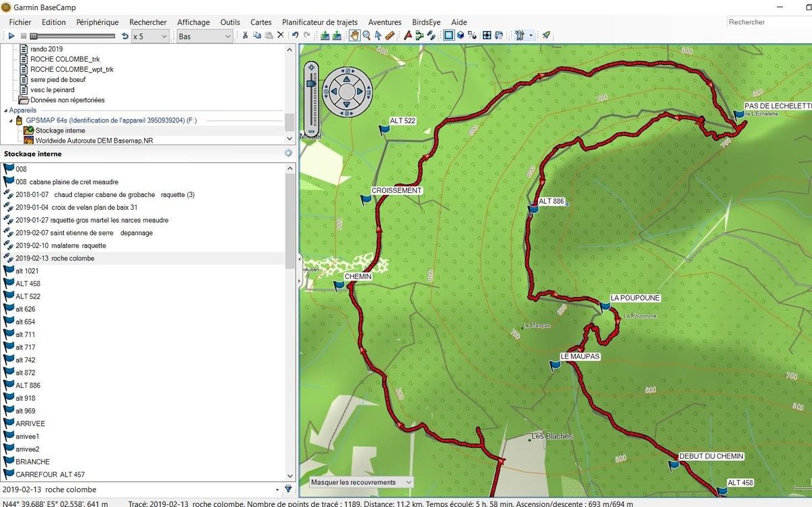Click the copy icon in toolbar
The image size is (812, 507).
click(x=257, y=35)
